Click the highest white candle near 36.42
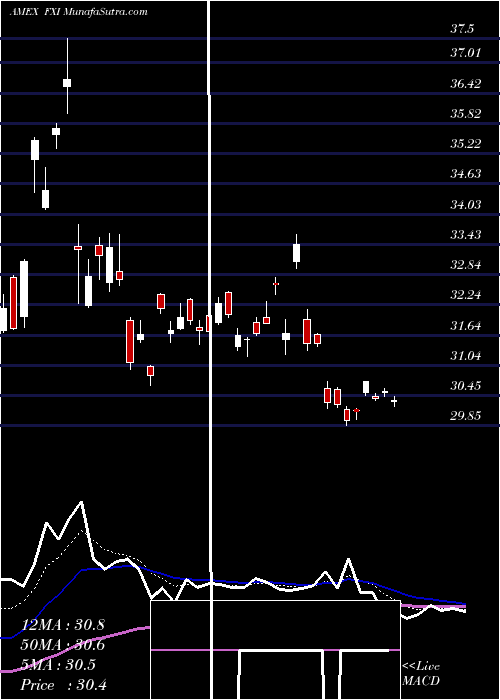The width and height of the screenshot is (500, 700). click(67, 83)
